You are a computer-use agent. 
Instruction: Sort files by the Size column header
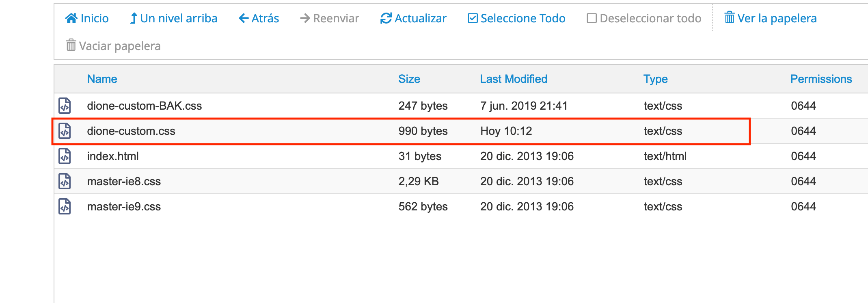[x=409, y=79]
